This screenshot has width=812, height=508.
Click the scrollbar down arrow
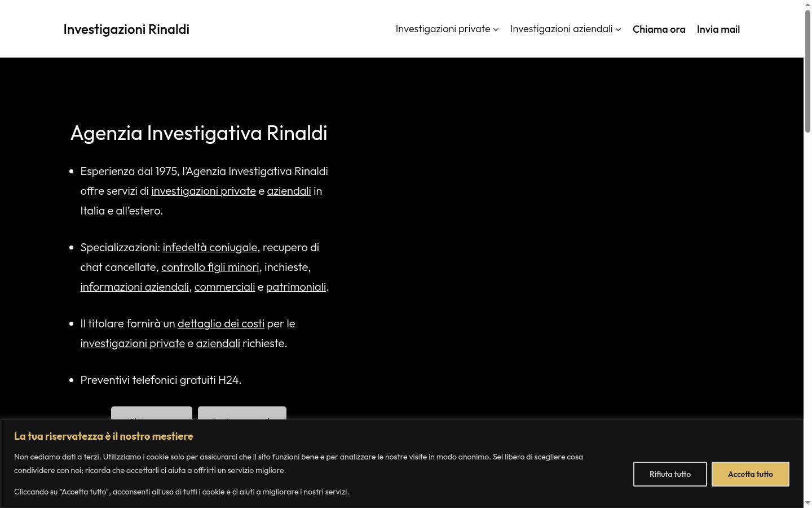pos(807,502)
